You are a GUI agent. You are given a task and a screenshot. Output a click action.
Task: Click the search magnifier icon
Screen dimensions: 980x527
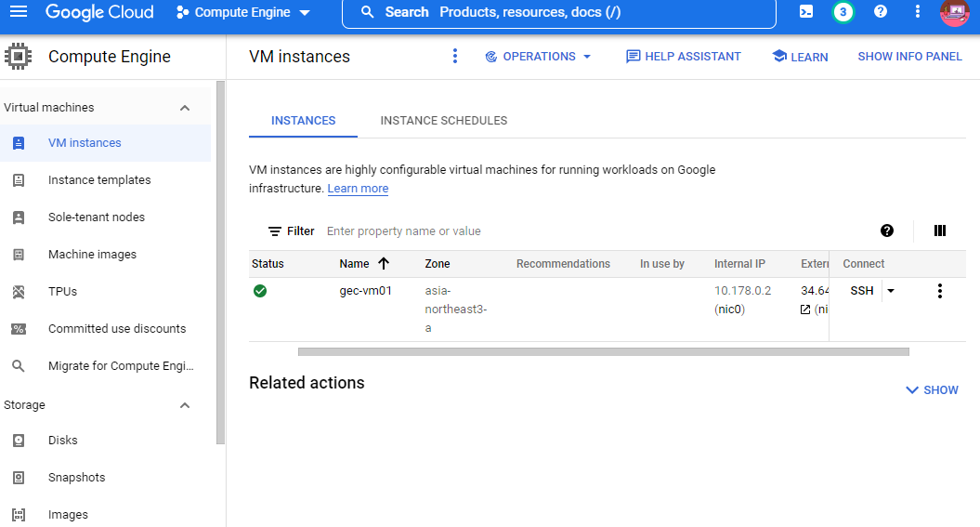click(368, 12)
